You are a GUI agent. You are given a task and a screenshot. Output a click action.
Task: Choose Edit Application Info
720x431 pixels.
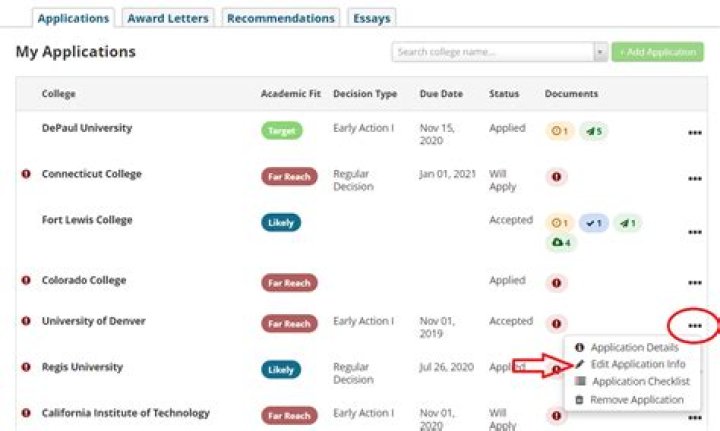[630, 364]
